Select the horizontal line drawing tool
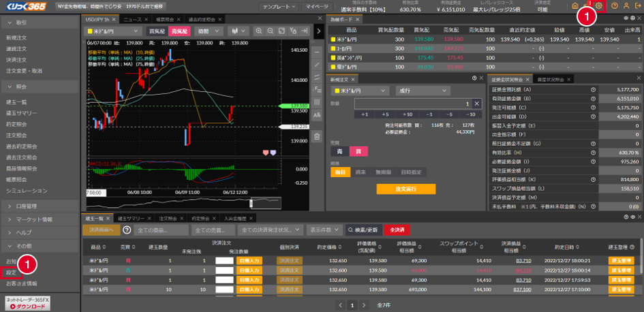The image size is (644, 312). pos(317,52)
